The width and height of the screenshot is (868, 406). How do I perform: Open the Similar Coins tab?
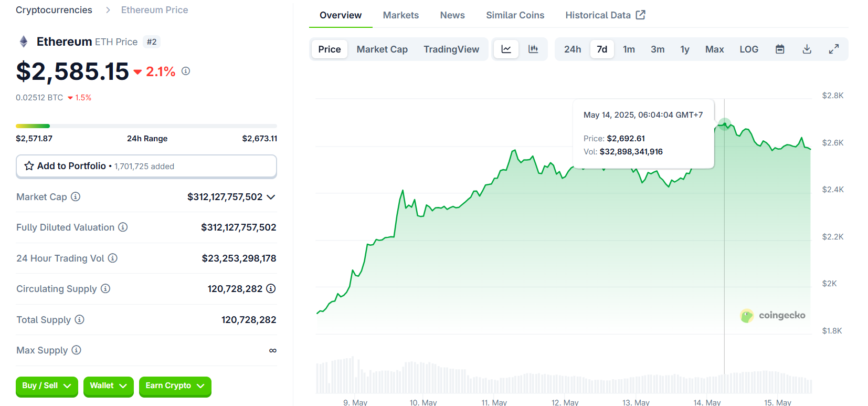coord(515,15)
